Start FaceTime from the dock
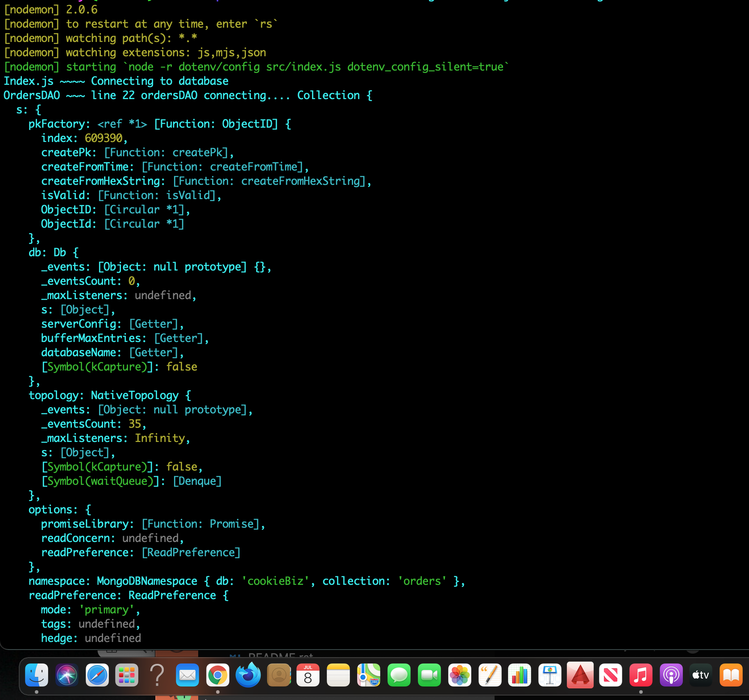Image resolution: width=749 pixels, height=700 pixels. point(429,675)
